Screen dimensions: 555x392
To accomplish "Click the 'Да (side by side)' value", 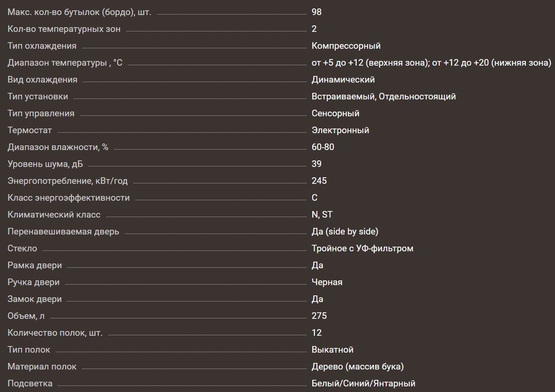I will point(345,232).
